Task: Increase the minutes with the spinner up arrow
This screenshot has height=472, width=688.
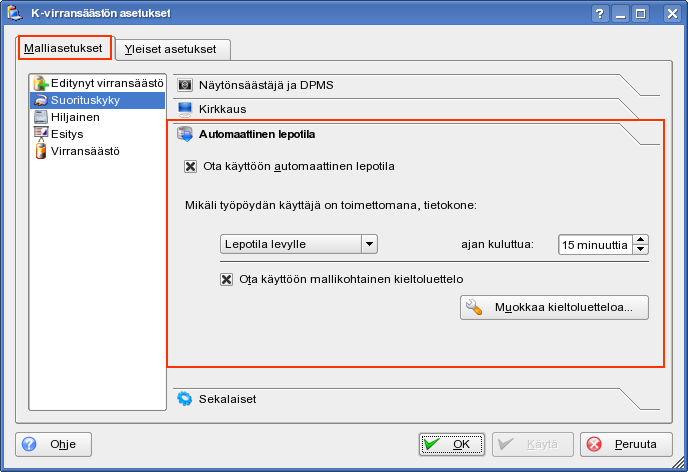Action: tap(641, 239)
